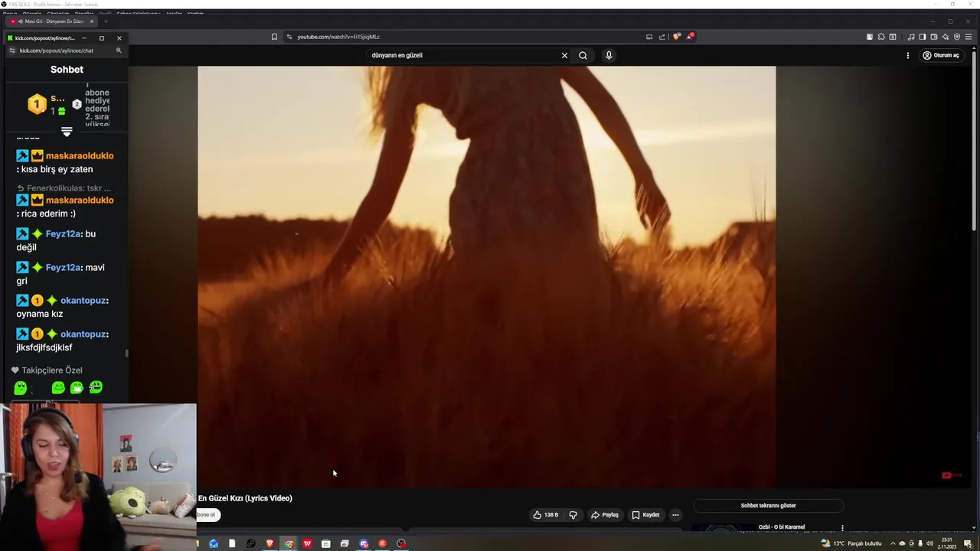Click username Feyz12a on 'bu değil' message
Screen dimensions: 980x551
pyautogui.click(x=63, y=233)
